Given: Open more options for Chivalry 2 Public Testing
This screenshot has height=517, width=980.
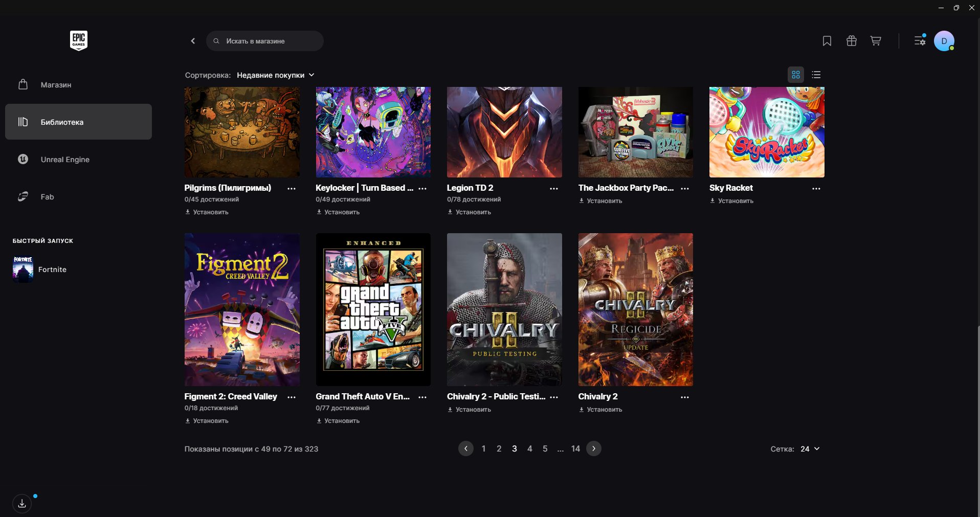Looking at the screenshot, I should click(x=554, y=397).
